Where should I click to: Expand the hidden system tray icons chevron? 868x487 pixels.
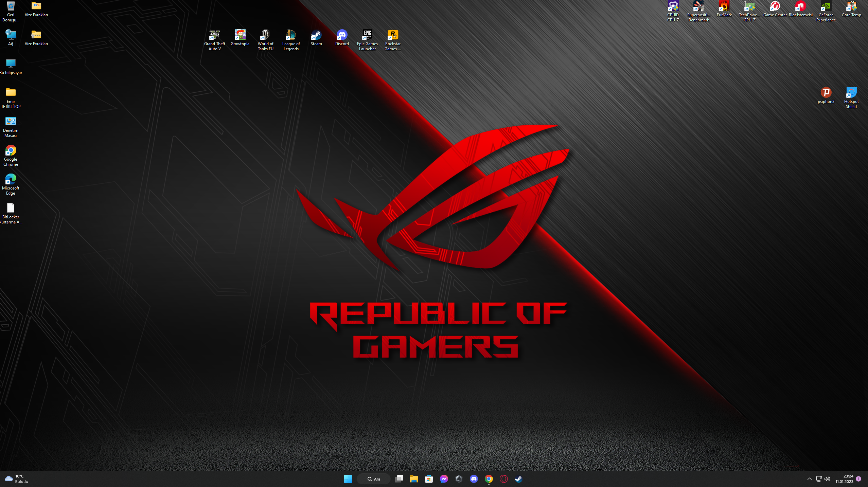pos(810,479)
